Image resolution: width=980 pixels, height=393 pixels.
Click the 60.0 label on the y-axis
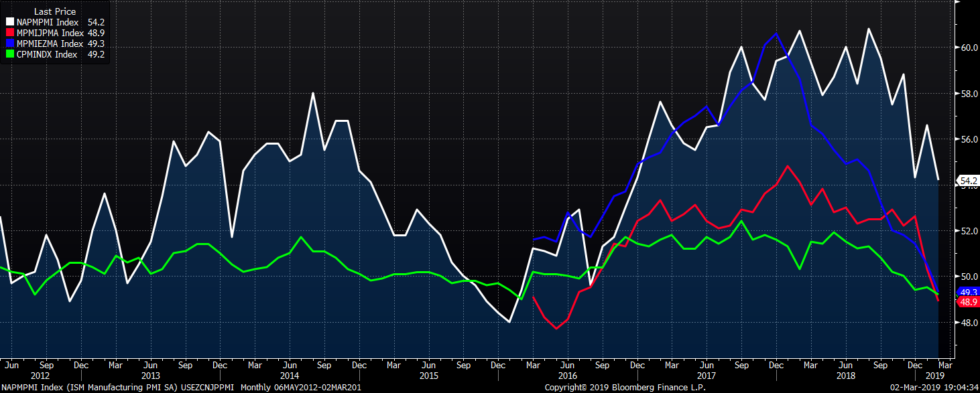969,48
